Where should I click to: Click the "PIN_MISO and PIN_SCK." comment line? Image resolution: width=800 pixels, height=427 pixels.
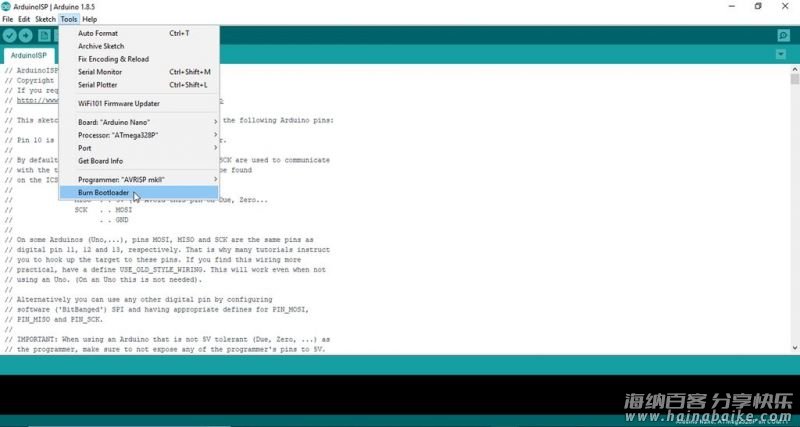coord(54,319)
